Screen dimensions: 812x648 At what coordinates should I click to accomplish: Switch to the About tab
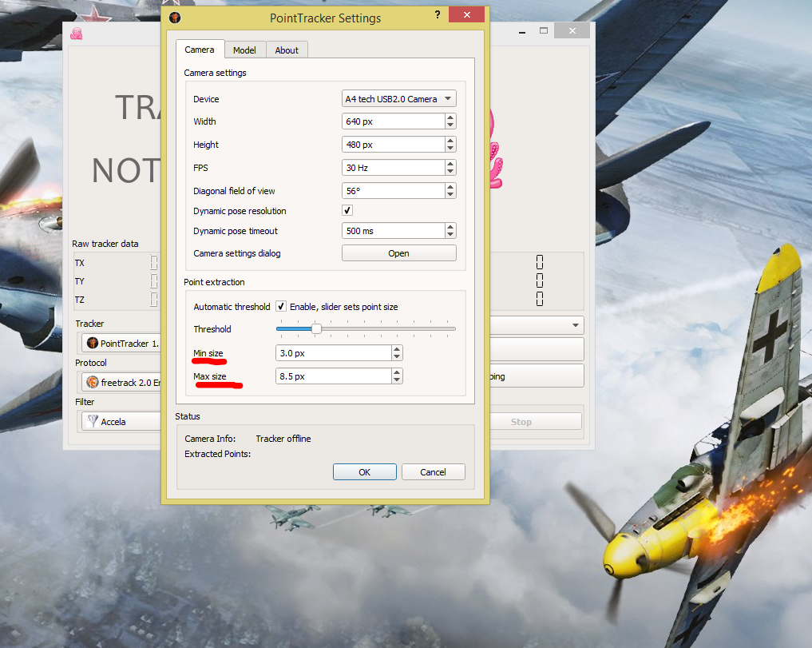click(287, 50)
